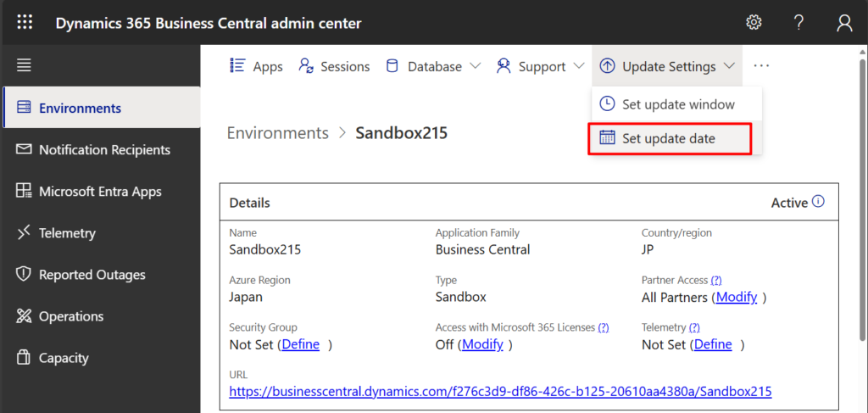Collapse the hamburger navigation menu
The width and height of the screenshot is (868, 413).
tap(24, 65)
